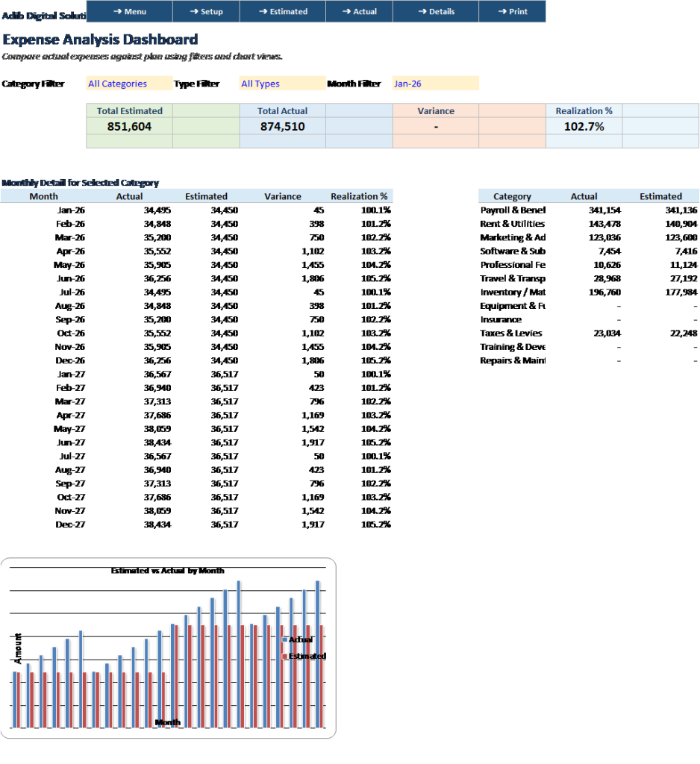700x764 pixels.
Task: Go to the Setup sheet button
Action: click(x=206, y=11)
